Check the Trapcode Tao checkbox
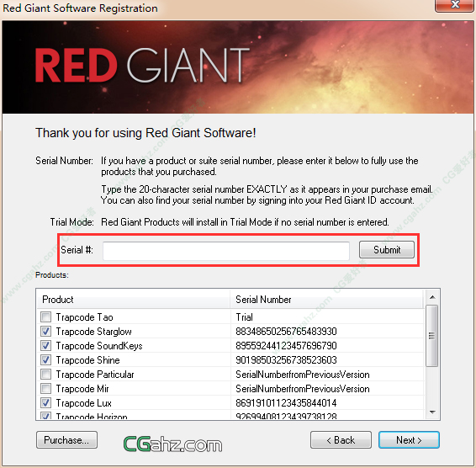476x468 pixels. pyautogui.click(x=46, y=317)
